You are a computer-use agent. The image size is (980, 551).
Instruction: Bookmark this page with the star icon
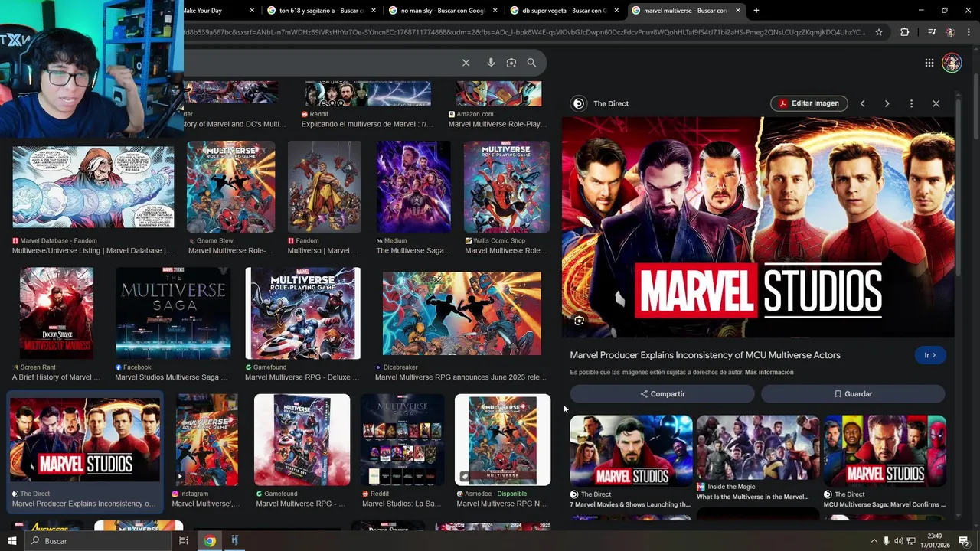point(879,32)
